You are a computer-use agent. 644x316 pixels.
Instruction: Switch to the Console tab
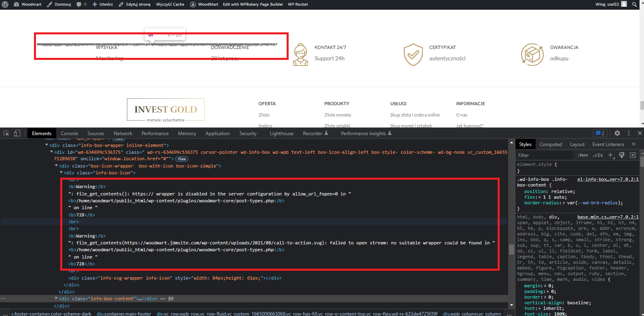tap(70, 134)
